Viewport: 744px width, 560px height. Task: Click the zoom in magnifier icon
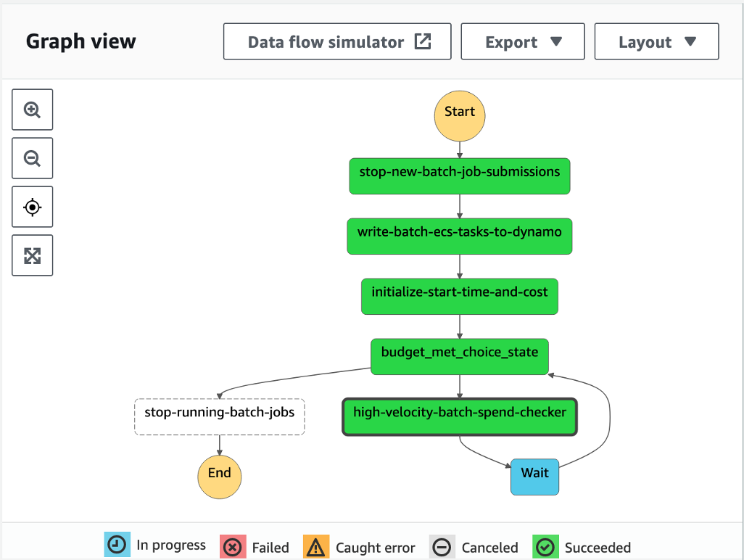tap(32, 110)
